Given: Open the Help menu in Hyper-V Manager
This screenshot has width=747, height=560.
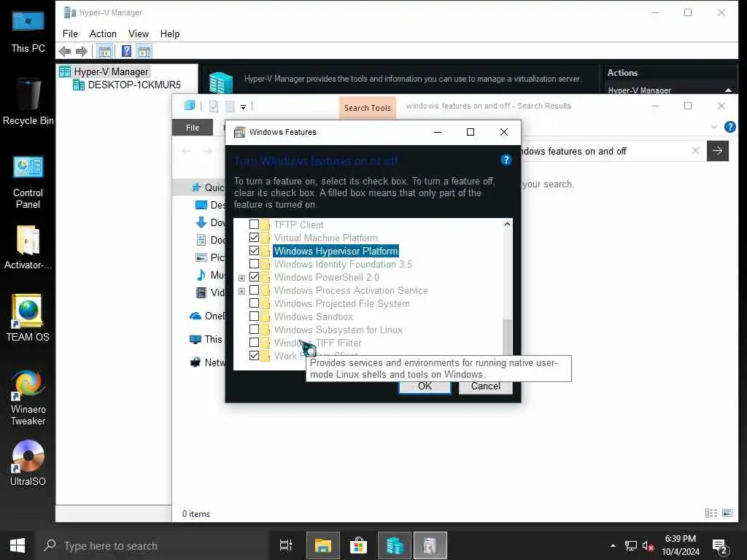Looking at the screenshot, I should click(169, 34).
